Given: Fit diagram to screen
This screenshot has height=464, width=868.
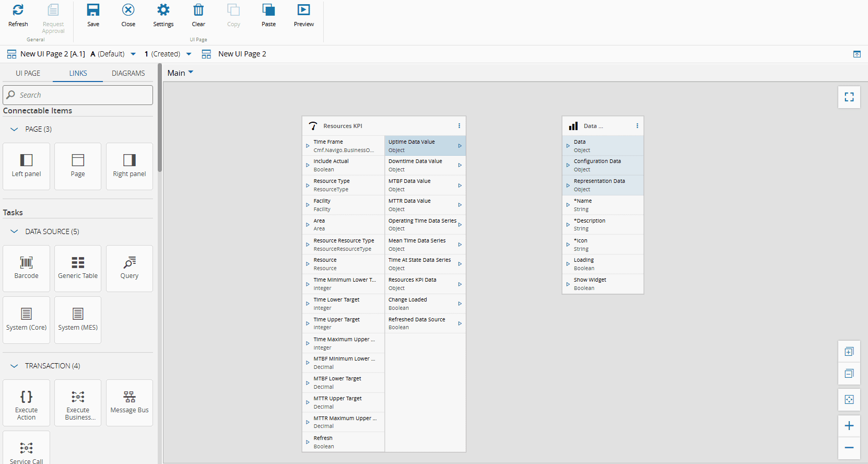Looking at the screenshot, I should (849, 400).
